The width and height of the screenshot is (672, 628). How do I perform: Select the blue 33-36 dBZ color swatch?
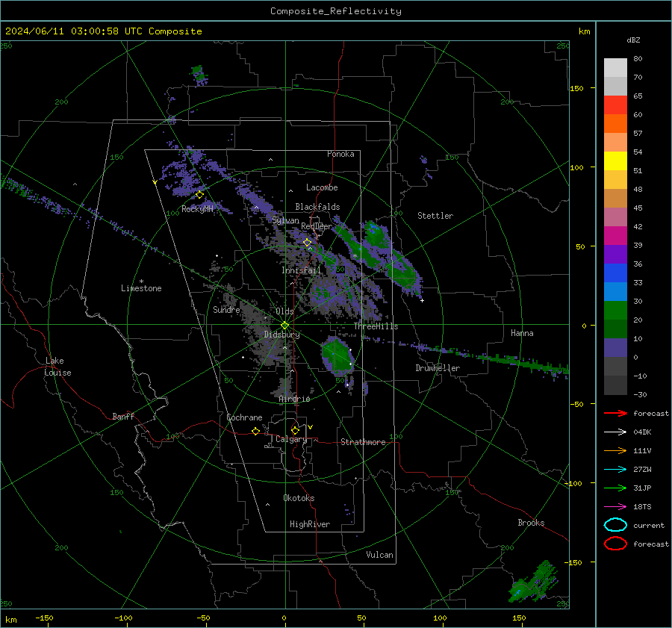coord(615,273)
